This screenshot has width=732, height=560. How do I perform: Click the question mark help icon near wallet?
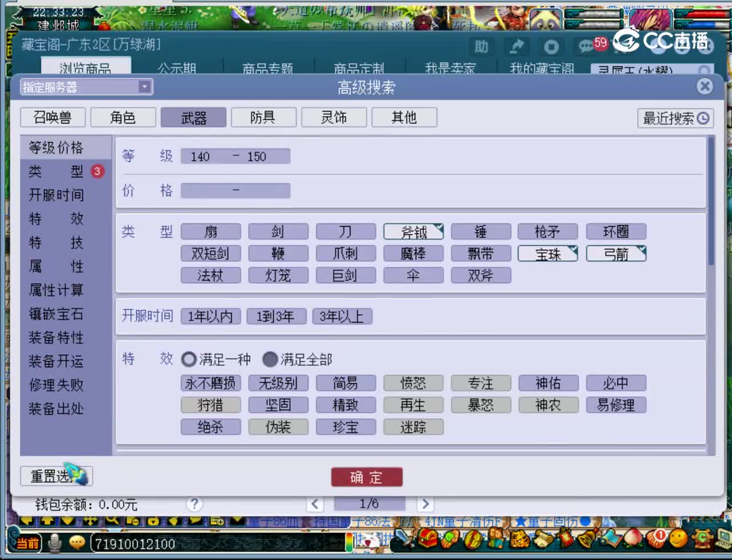tap(194, 504)
